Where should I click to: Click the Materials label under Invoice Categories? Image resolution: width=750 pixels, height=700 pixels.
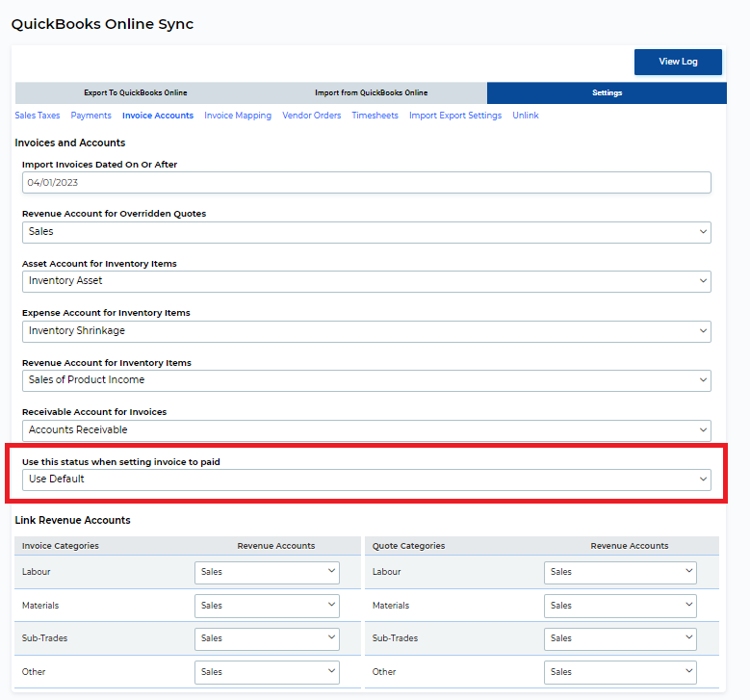coord(40,606)
